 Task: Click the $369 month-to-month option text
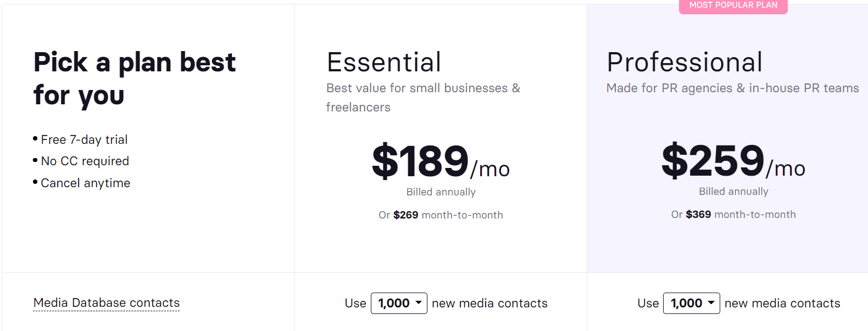click(x=733, y=215)
